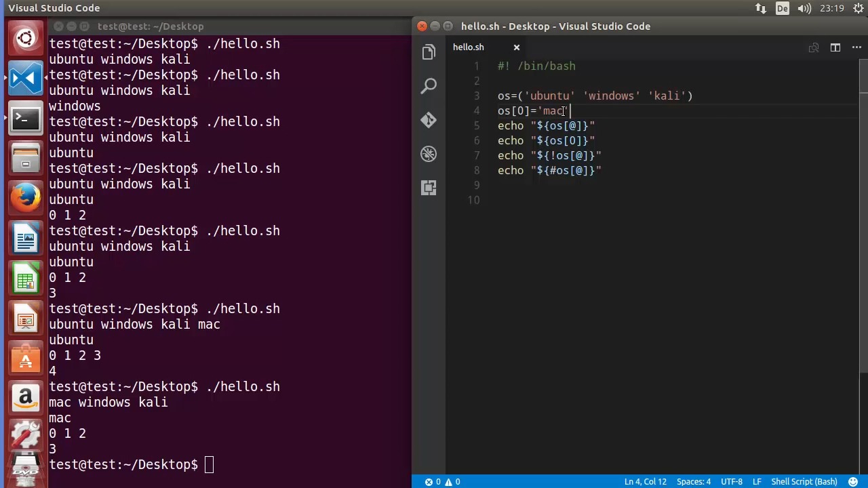The image size is (868, 488).
Task: Open De keyboard layout indicator
Action: (x=783, y=8)
